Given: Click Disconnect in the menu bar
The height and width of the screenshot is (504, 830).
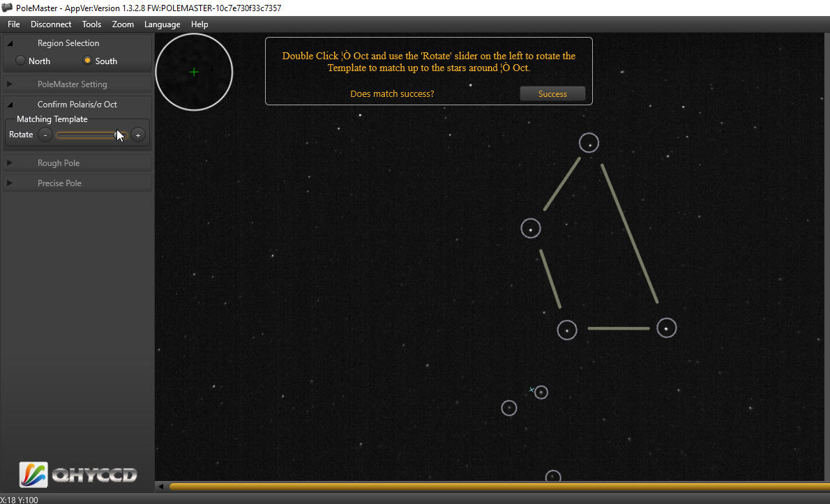Looking at the screenshot, I should (51, 24).
